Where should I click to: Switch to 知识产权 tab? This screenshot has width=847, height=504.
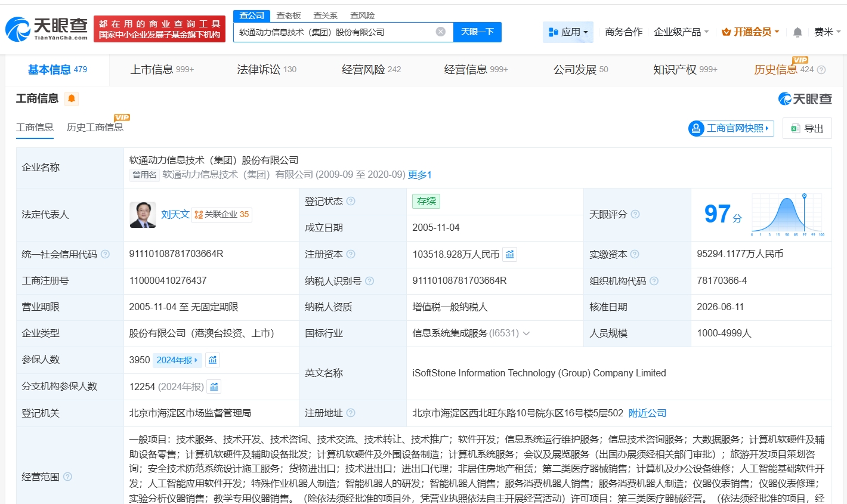click(x=685, y=70)
